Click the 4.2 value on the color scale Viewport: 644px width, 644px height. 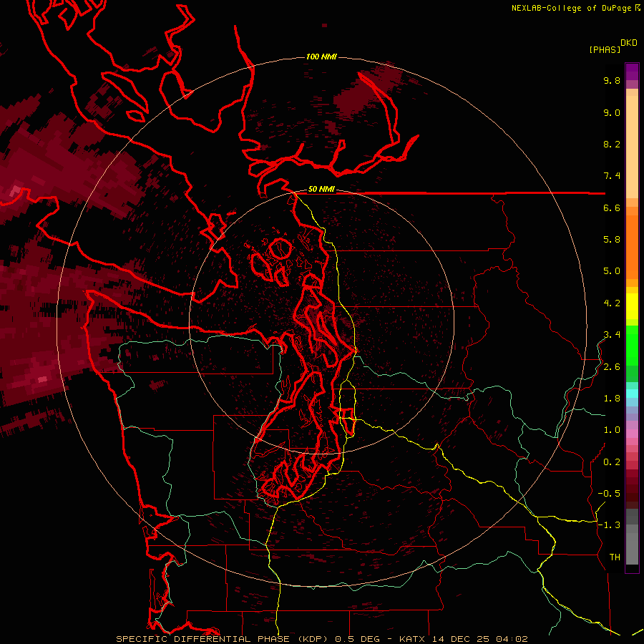pyautogui.click(x=612, y=303)
